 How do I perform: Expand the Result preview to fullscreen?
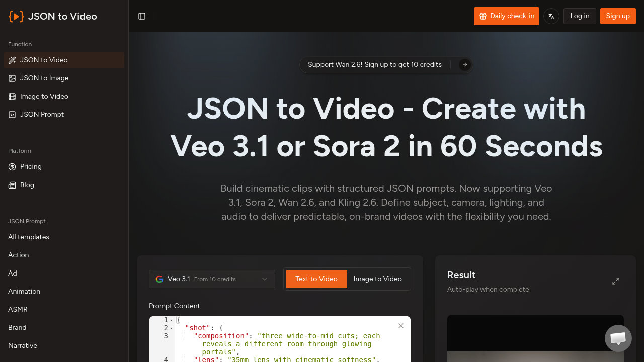point(615,281)
